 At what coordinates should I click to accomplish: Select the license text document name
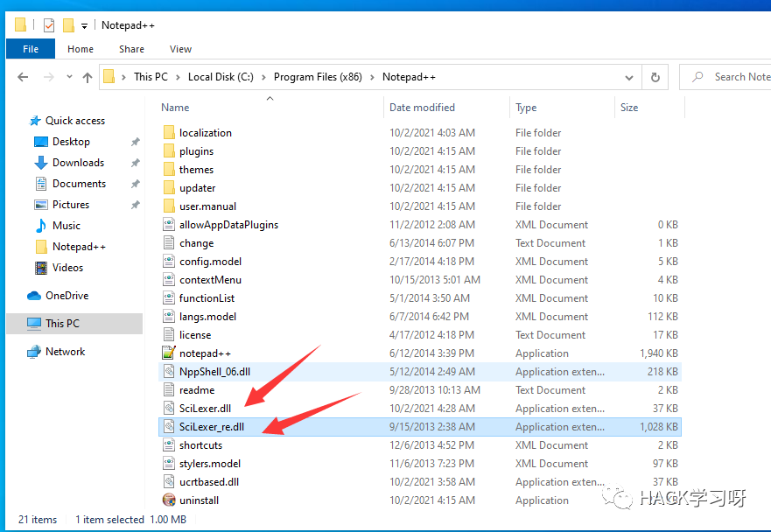pyautogui.click(x=194, y=335)
